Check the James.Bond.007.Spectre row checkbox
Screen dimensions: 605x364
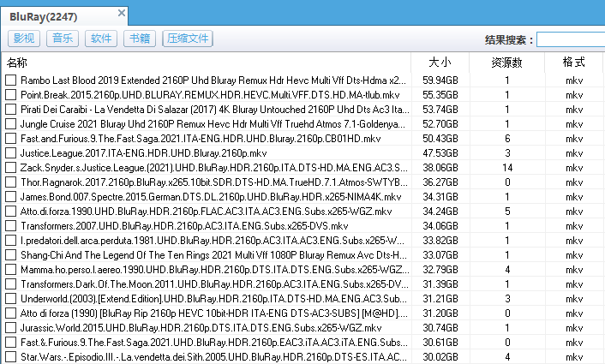[x=11, y=197]
